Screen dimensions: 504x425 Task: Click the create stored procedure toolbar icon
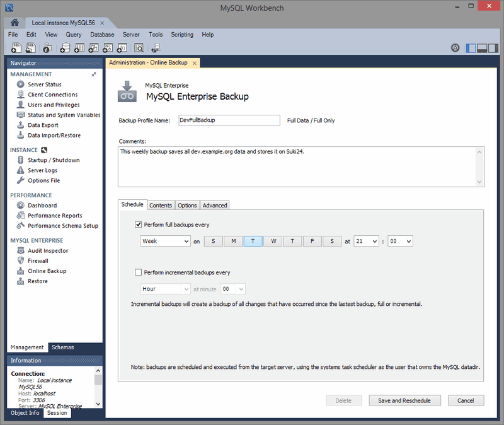[x=107, y=48]
